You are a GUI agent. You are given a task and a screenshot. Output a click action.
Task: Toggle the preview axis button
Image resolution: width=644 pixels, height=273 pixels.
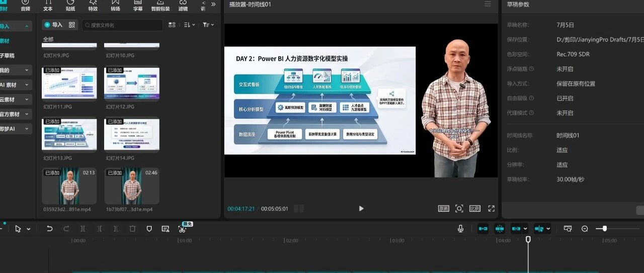click(539, 229)
